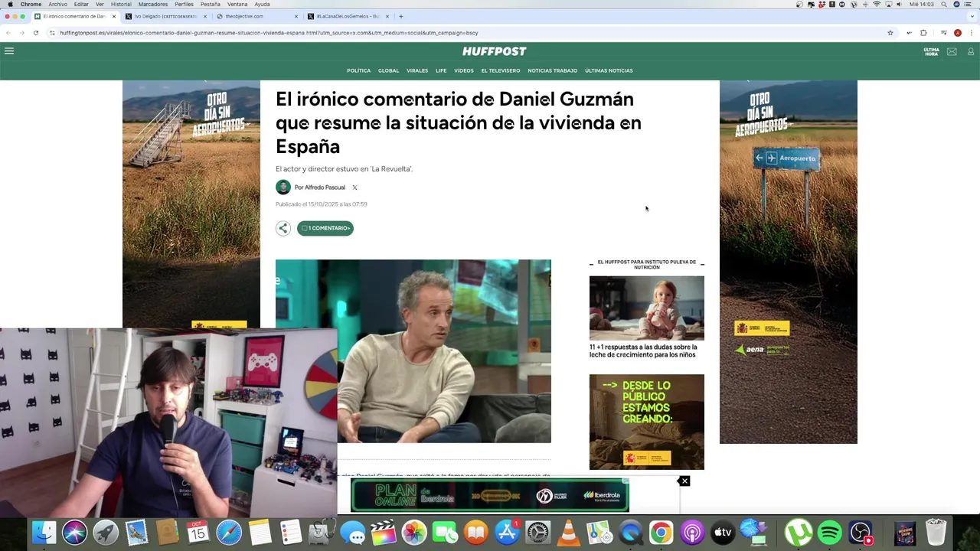This screenshot has height=551, width=980.
Task: Click the newsletter envelope icon
Action: (x=952, y=52)
